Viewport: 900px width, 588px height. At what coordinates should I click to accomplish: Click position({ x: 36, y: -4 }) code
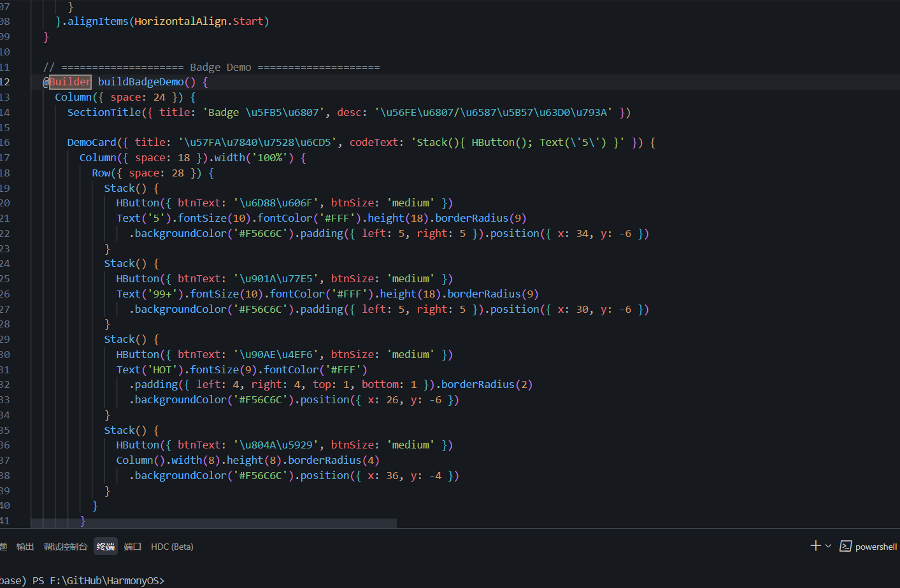pos(380,475)
